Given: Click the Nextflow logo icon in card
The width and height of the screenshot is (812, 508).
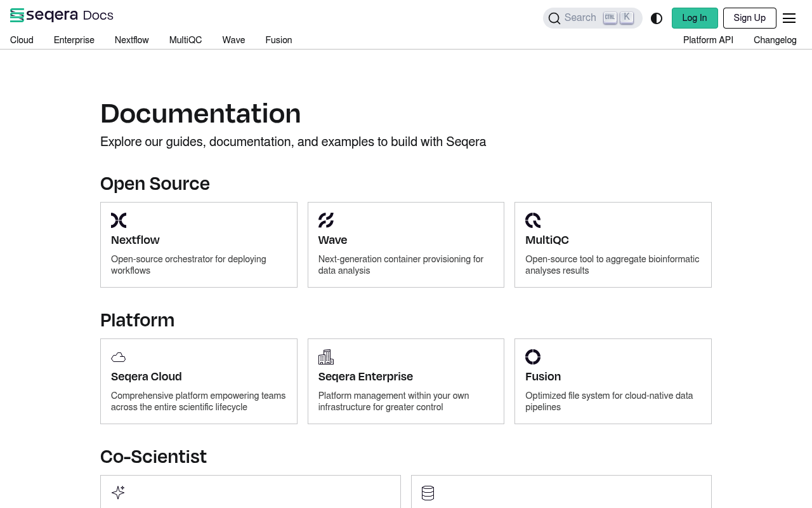Looking at the screenshot, I should pyautogui.click(x=119, y=220).
